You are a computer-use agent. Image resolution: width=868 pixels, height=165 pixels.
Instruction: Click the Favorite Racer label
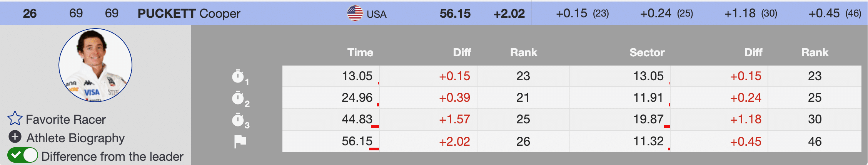pos(66,120)
